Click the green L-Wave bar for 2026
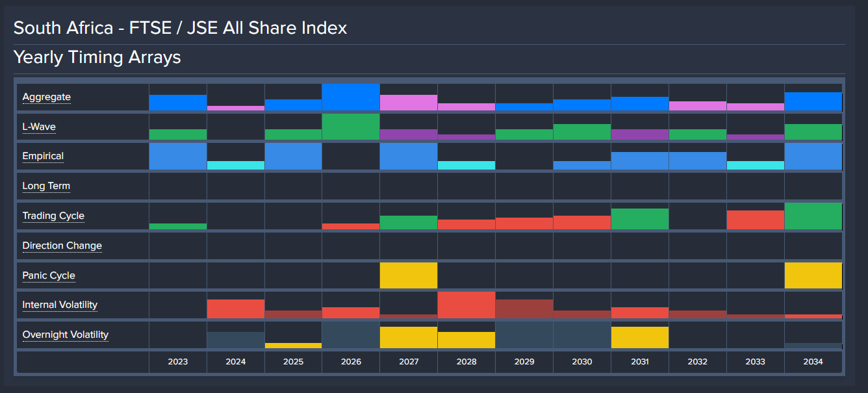 [x=351, y=127]
